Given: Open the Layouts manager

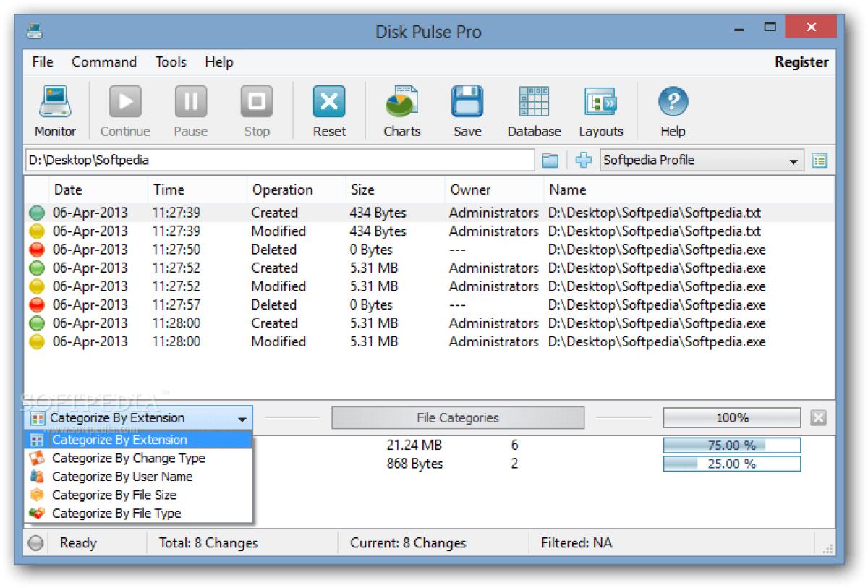Looking at the screenshot, I should coord(601,108).
